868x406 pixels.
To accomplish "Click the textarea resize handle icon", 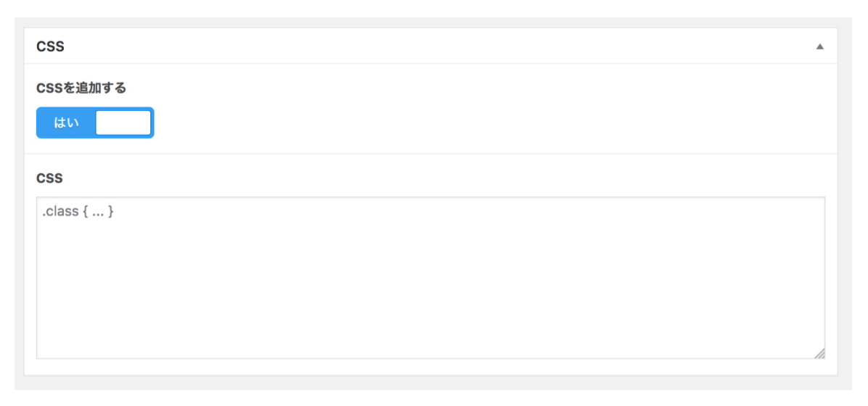I will pyautogui.click(x=819, y=353).
